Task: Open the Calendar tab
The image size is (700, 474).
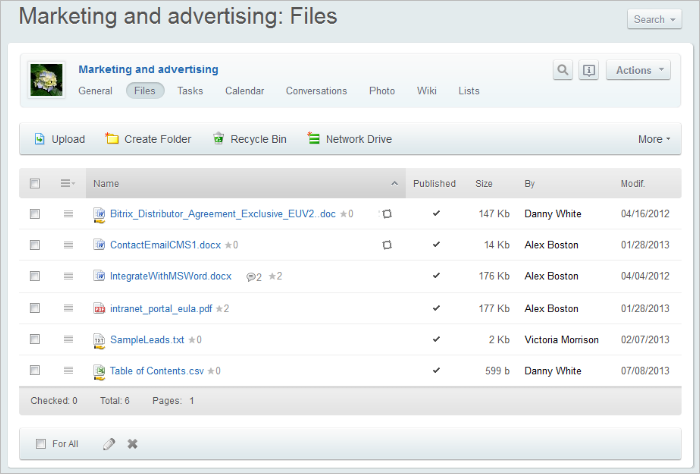Action: 244,91
